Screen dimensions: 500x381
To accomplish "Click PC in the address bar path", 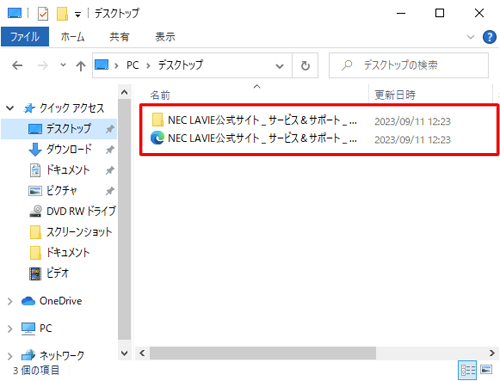I will [x=132, y=65].
